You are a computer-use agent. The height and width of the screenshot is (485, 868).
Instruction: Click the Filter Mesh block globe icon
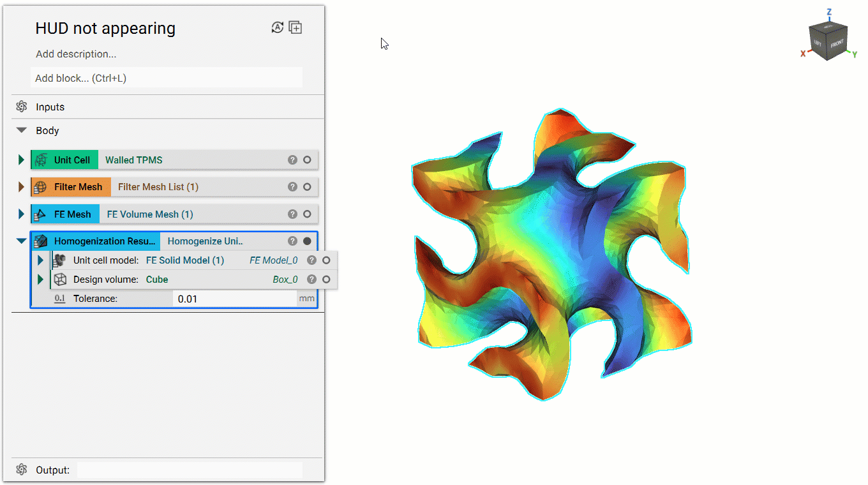[x=41, y=187]
